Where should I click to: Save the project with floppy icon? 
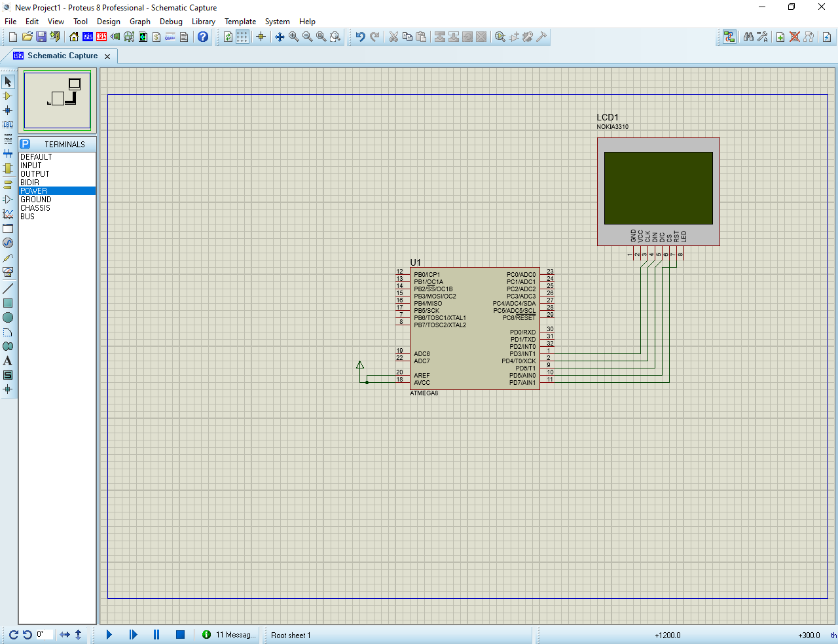pyautogui.click(x=41, y=37)
